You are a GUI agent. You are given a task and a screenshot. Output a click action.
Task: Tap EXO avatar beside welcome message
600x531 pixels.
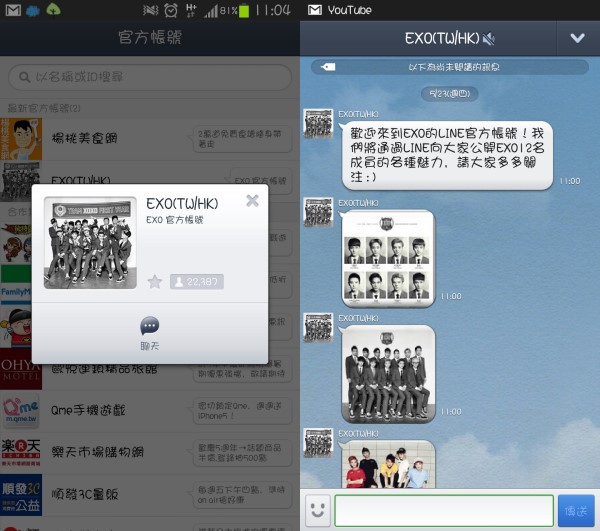tap(318, 124)
